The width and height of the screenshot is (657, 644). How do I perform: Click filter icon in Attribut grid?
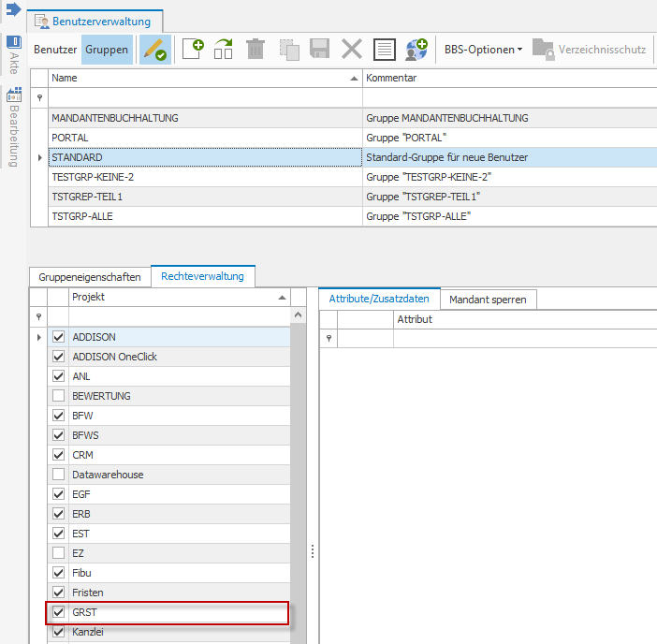click(x=328, y=338)
